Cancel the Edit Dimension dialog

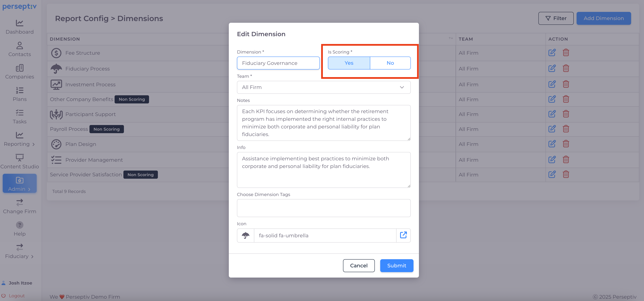[x=358, y=265]
